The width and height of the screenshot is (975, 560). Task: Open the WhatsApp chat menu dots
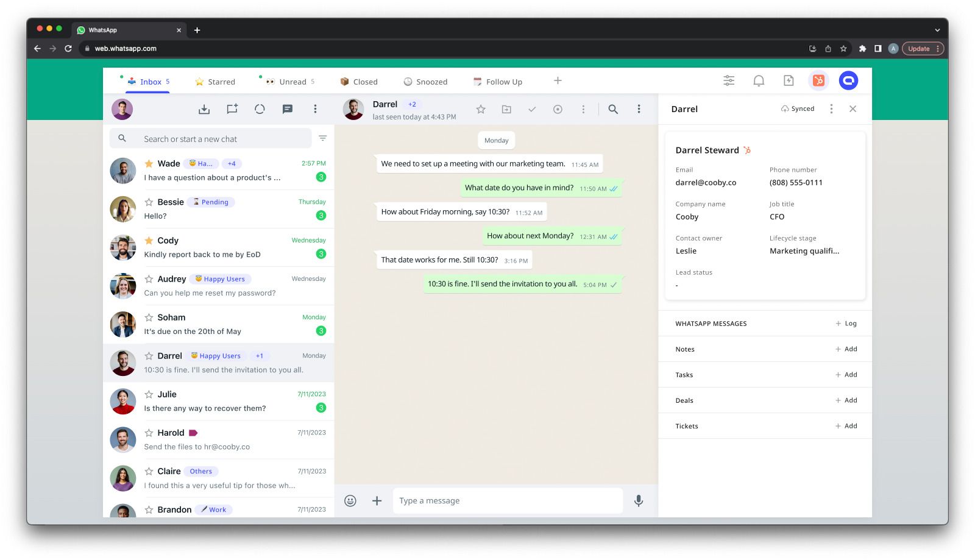(x=639, y=109)
